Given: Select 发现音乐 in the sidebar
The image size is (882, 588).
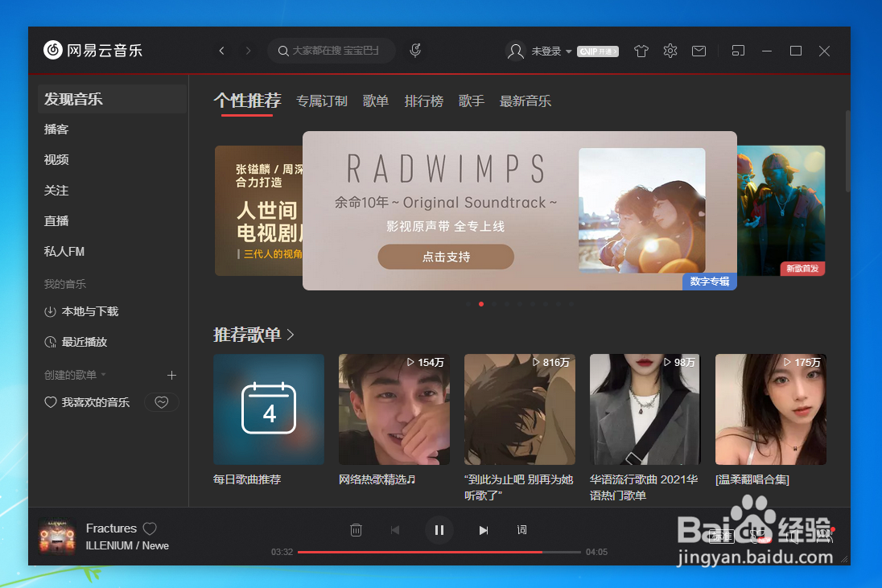Looking at the screenshot, I should [112, 99].
